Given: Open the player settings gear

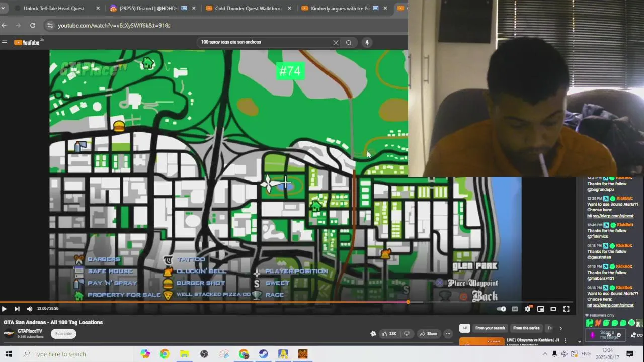Looking at the screenshot, I should point(528,309).
